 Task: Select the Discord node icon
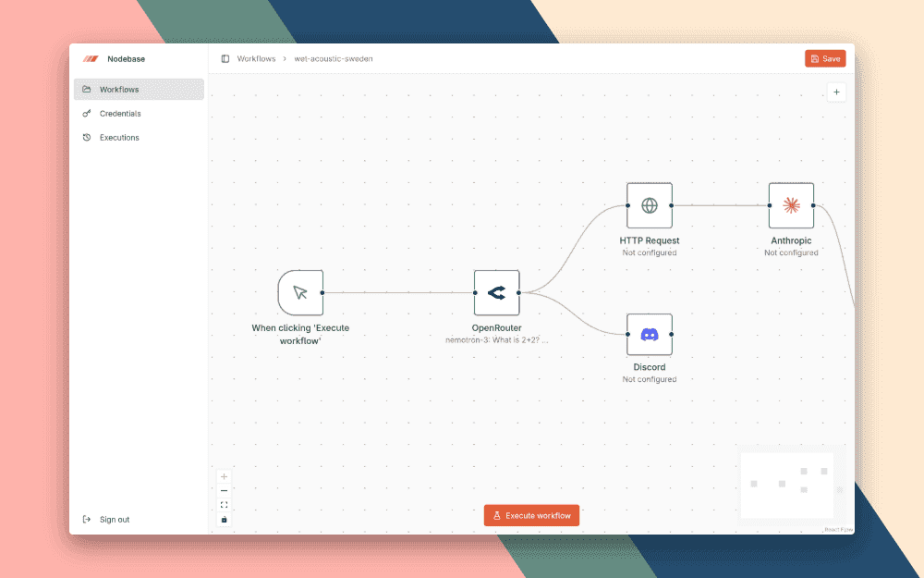[650, 335]
